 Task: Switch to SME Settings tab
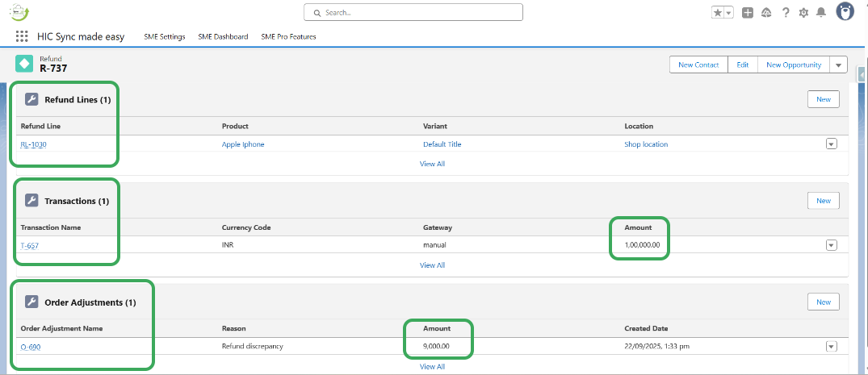165,37
